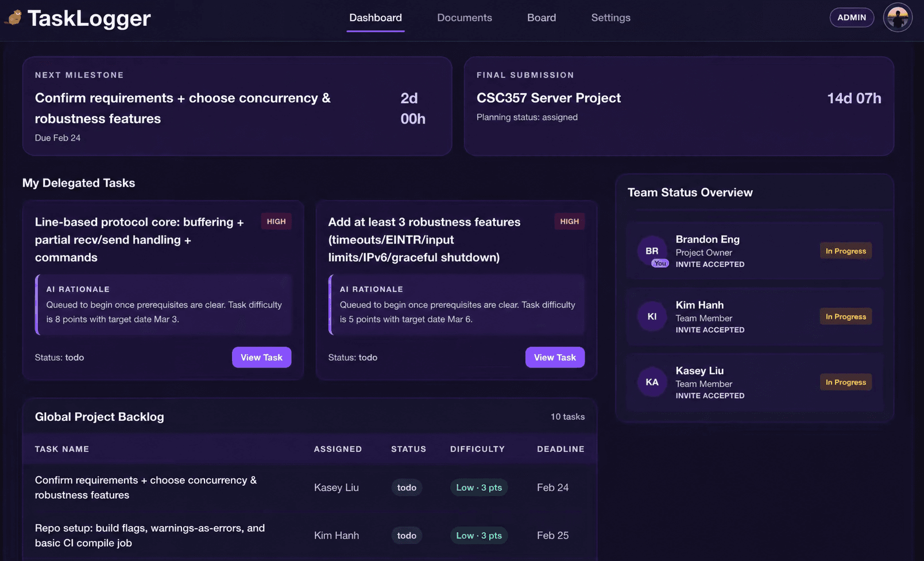This screenshot has height=561, width=924.
Task: Select the Next Milestone card title
Action: pyautogui.click(x=183, y=108)
